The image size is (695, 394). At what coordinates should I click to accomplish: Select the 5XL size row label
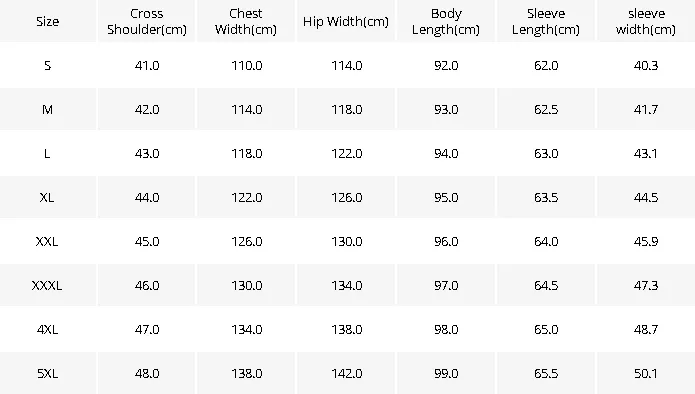pyautogui.click(x=47, y=374)
